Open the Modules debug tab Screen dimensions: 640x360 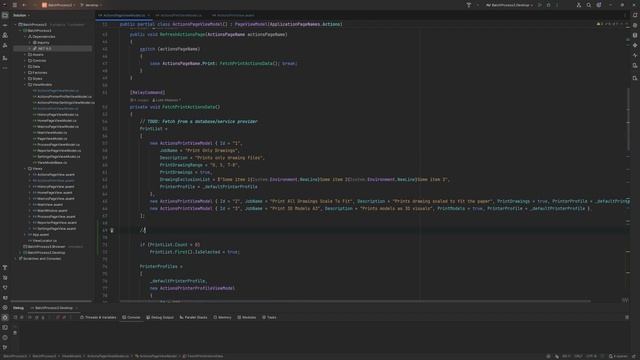point(247,317)
